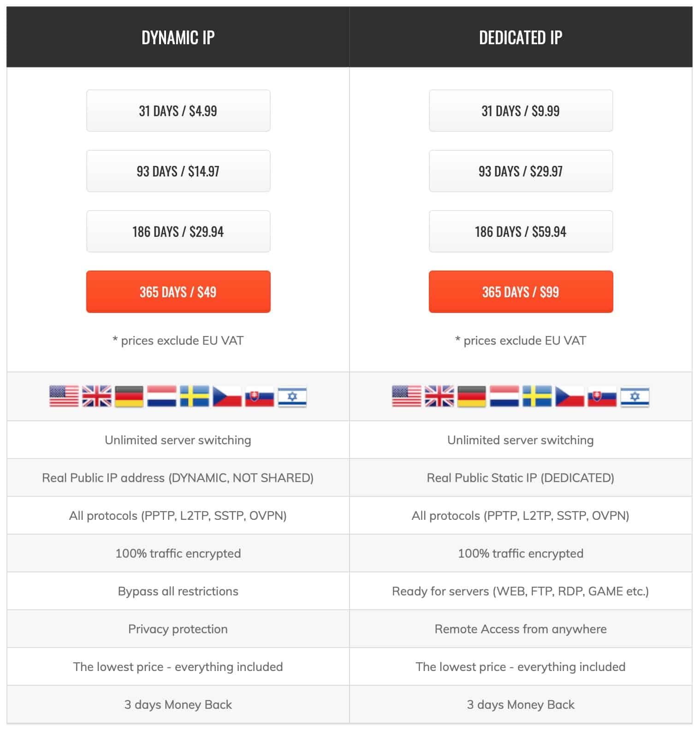Click the DYNAMIC IP column header
Screen dimensions: 700x730
(178, 37)
